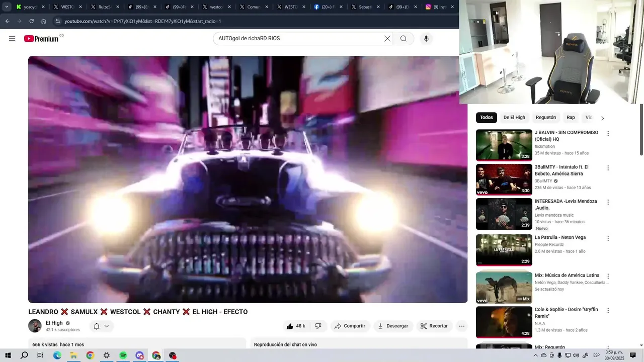
Task: Switch to the Sebast X browser tab
Action: (x=364, y=7)
